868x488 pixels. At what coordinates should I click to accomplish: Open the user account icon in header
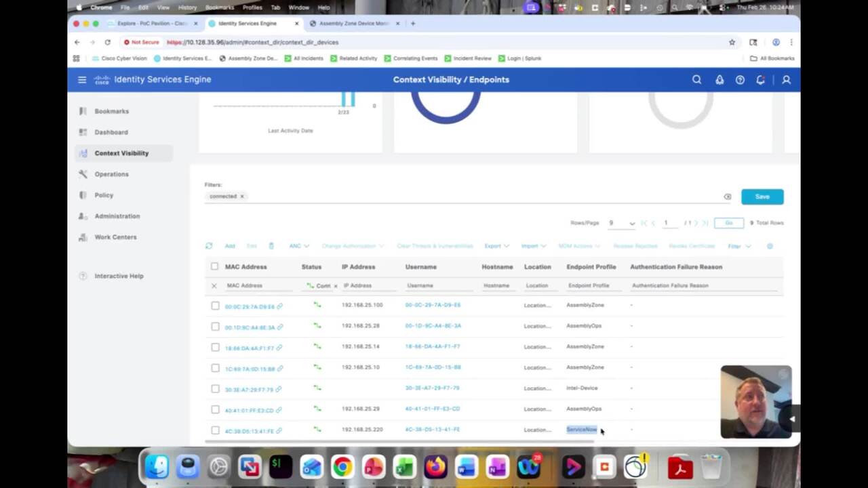786,80
